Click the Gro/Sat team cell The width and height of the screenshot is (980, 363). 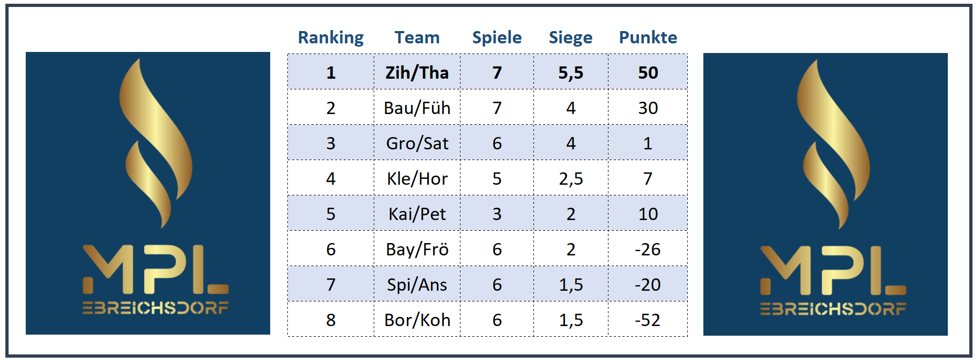coord(417,143)
